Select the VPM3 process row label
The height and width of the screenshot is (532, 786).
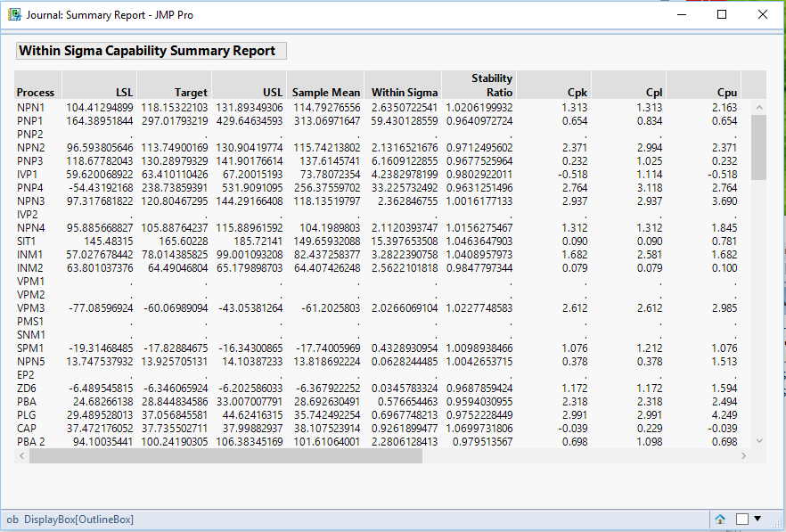[x=30, y=307]
